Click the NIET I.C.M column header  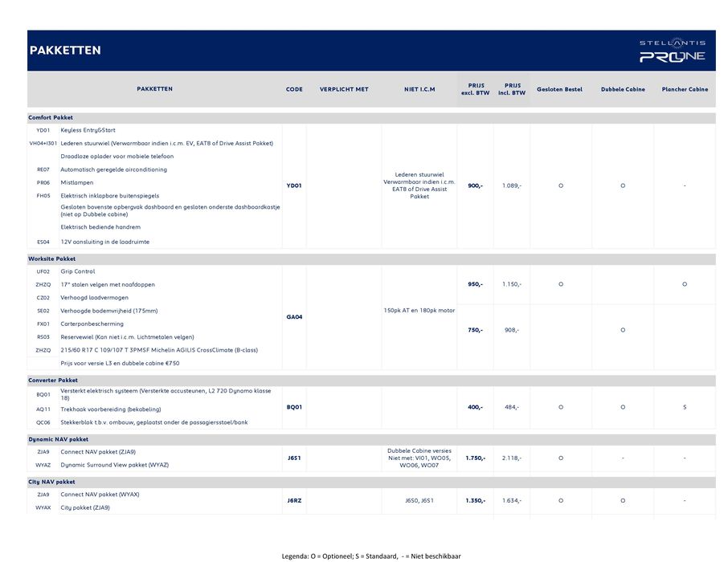click(x=419, y=89)
